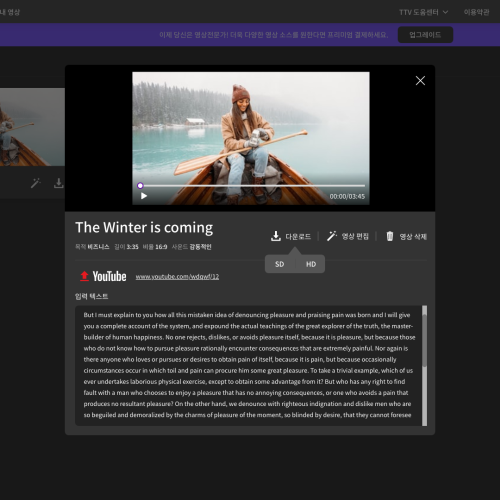Click the background card's download icon
This screenshot has width=500, height=500.
pos(59,183)
